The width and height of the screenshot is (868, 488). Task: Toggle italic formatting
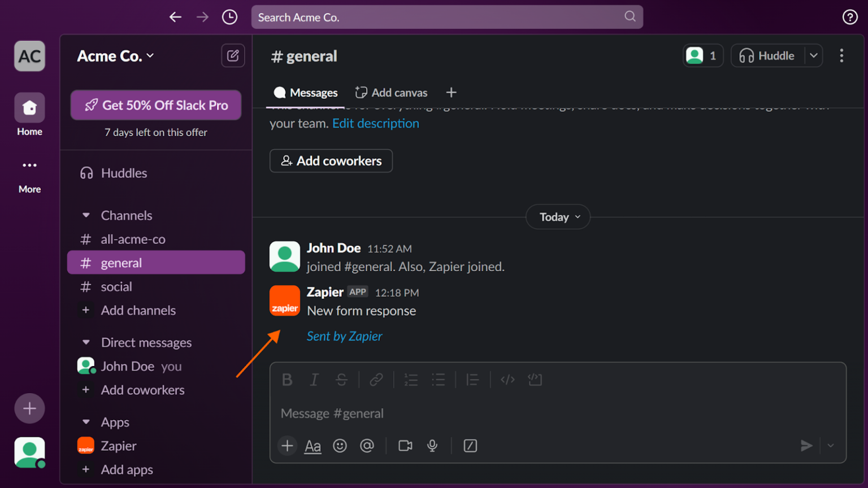[314, 380]
